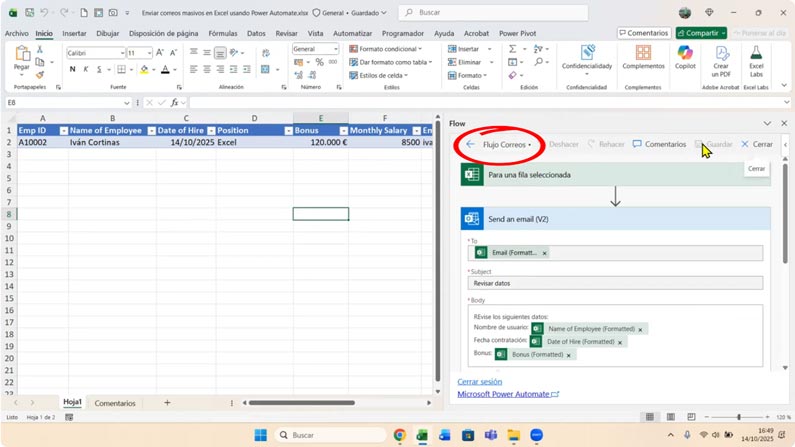Expand the font name Calibri dropdown
Image resolution: width=795 pixels, height=447 pixels.
(x=122, y=53)
